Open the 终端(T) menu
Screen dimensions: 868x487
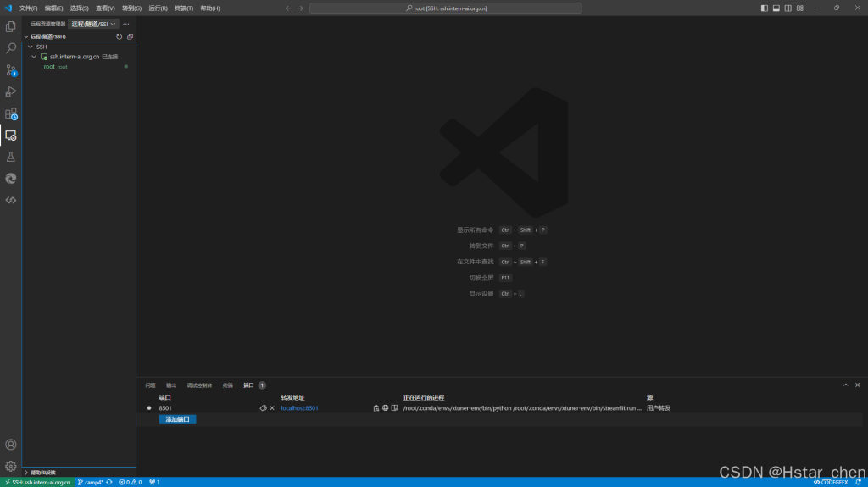tap(184, 8)
